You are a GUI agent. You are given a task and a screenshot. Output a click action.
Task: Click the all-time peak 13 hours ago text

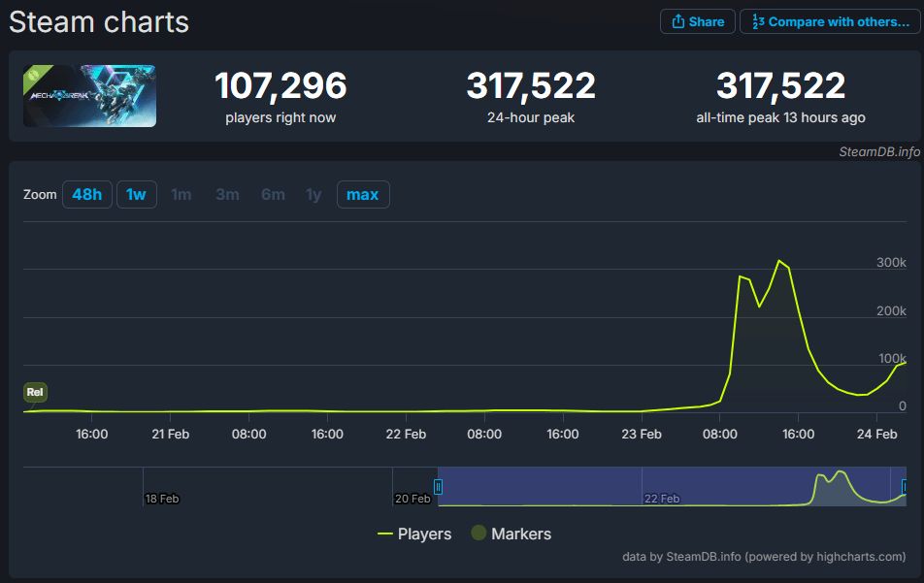(x=780, y=117)
